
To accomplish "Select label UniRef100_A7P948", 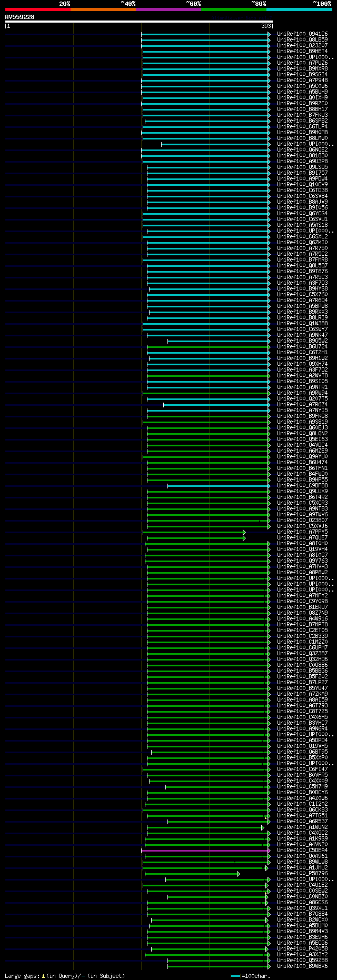I will coord(302,81).
